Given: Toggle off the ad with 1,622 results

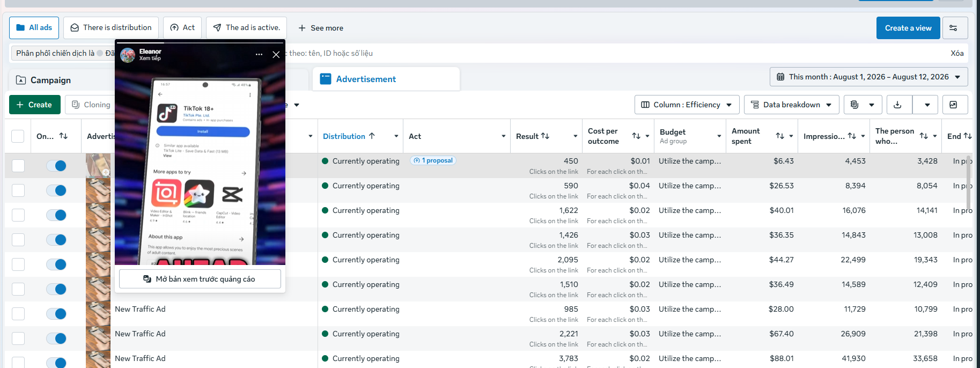Looking at the screenshot, I should (56, 215).
